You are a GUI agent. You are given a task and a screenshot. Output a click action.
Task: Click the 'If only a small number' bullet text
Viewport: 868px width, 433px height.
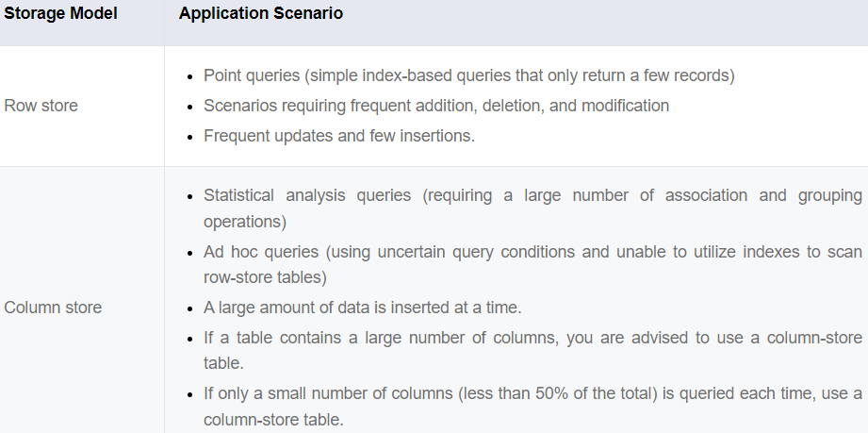pos(283,392)
